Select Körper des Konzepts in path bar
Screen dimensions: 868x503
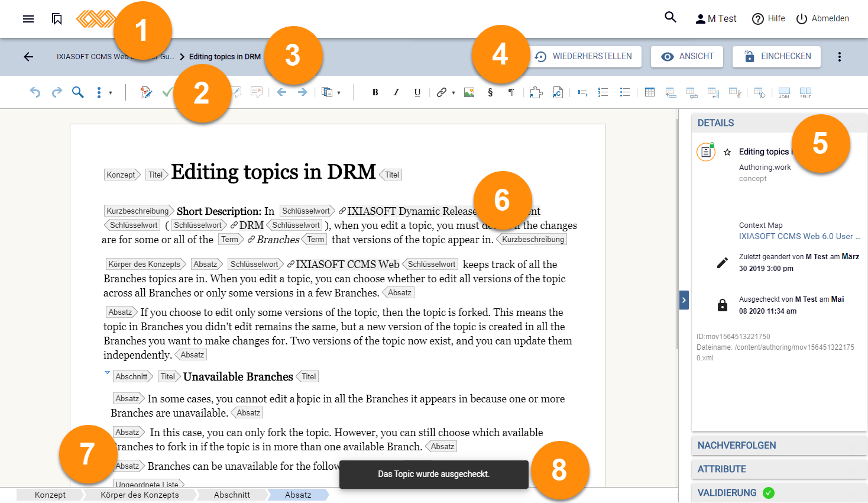[140, 495]
